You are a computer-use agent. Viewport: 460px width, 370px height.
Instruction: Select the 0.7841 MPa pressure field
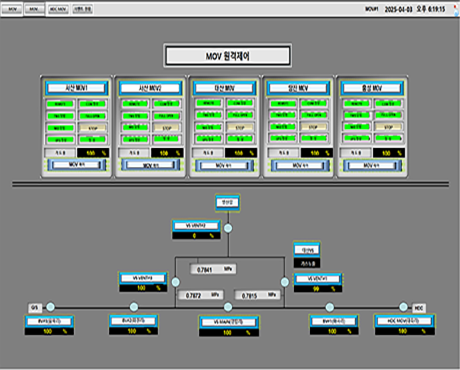[213, 269]
